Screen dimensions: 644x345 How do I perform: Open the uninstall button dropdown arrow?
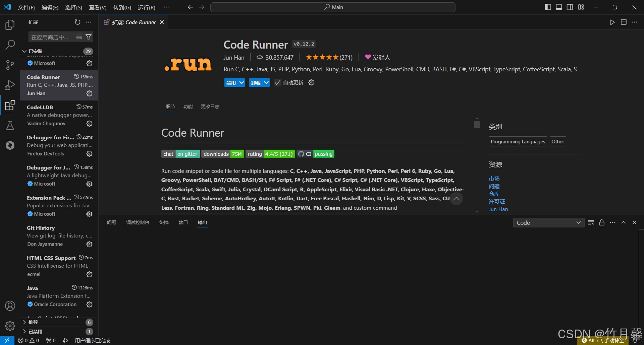[x=266, y=82]
